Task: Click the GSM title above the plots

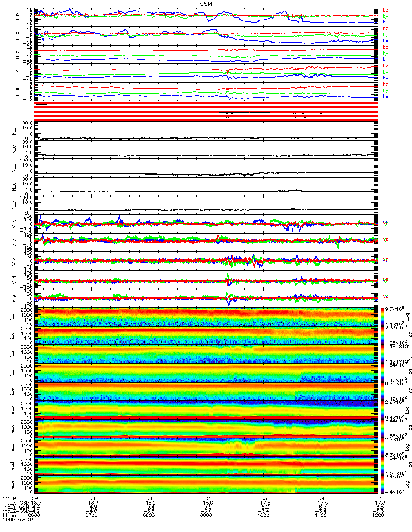Action: 206,3
